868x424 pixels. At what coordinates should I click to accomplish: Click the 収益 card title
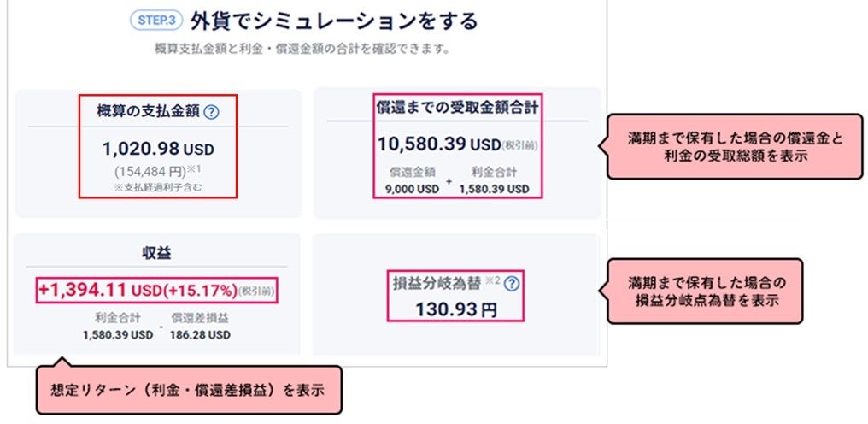point(158,252)
